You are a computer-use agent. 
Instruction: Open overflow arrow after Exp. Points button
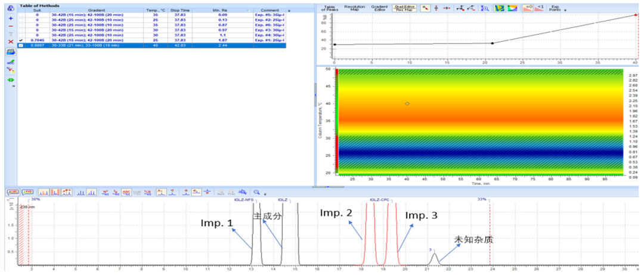[565, 10]
